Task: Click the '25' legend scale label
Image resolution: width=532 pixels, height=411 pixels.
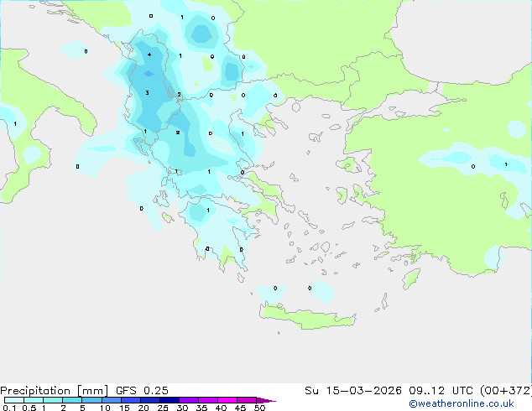Action: point(163,408)
